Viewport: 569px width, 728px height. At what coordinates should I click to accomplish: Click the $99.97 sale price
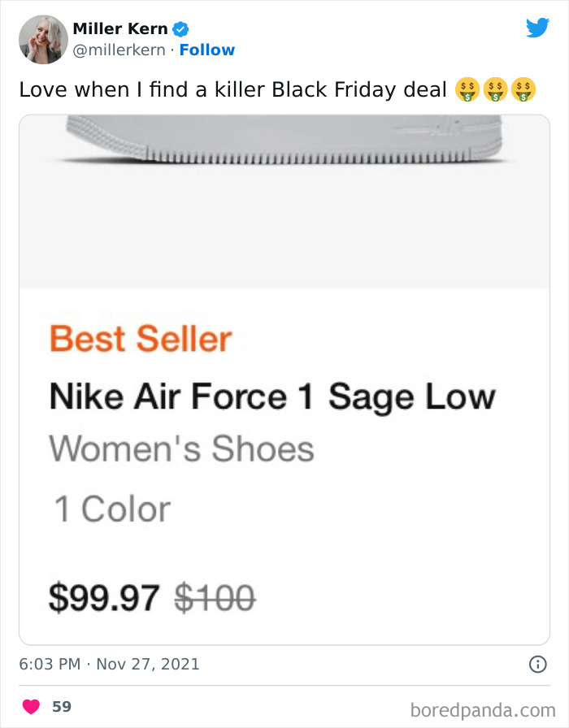coord(104,600)
